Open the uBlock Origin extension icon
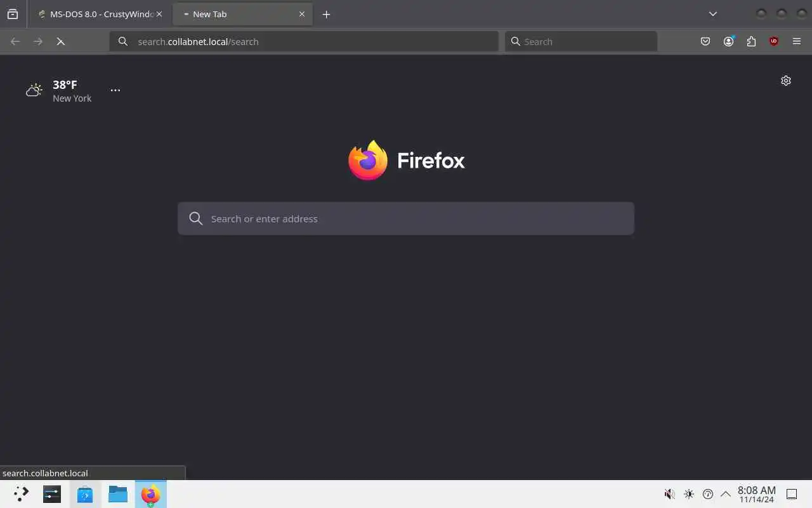The width and height of the screenshot is (812, 508). pos(773,41)
